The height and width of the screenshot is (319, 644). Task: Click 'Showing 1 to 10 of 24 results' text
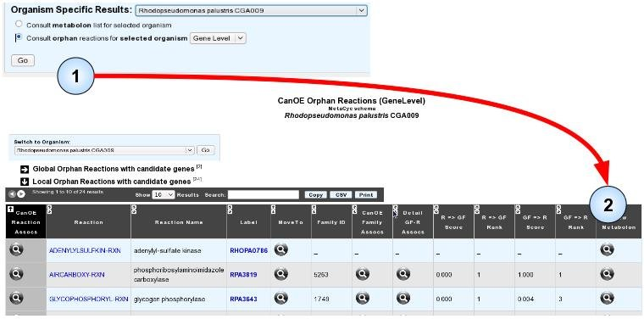pos(68,193)
